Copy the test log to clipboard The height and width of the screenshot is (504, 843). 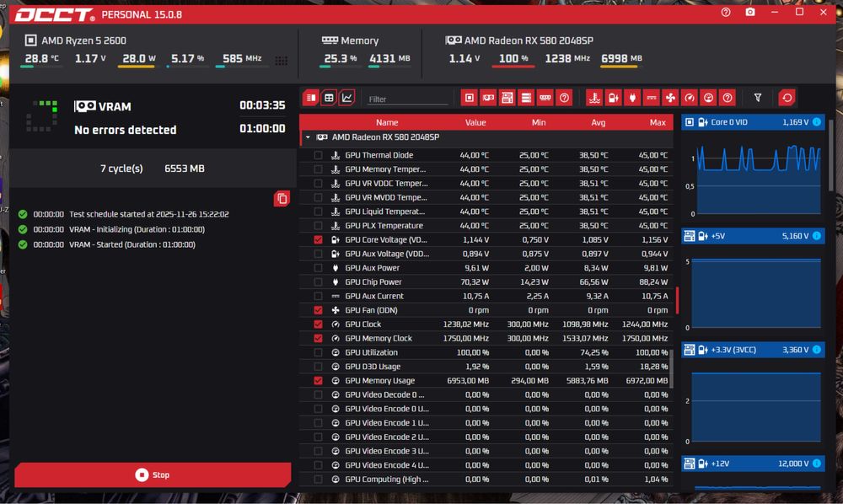282,199
